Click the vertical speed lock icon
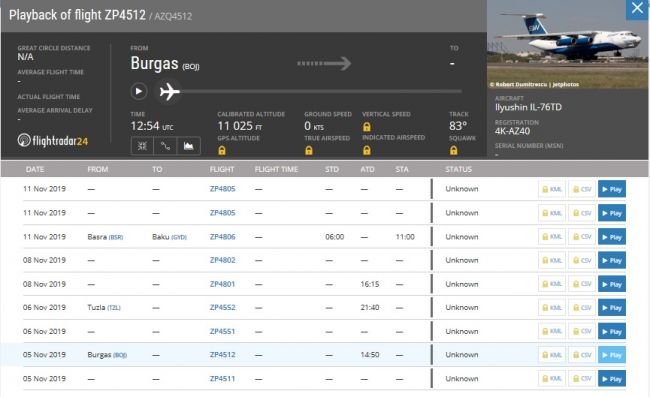650x397 pixels. click(366, 126)
